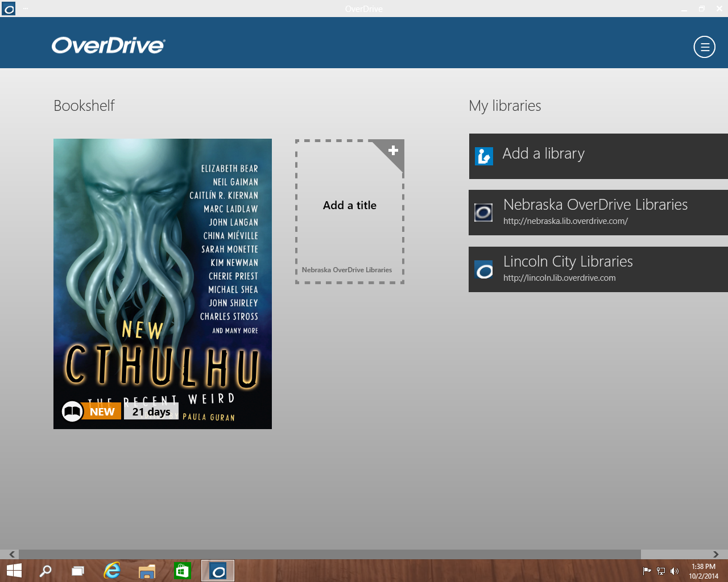Click the eBook format icon on New Cthulhu
Screen dimensions: 728x582
72,411
